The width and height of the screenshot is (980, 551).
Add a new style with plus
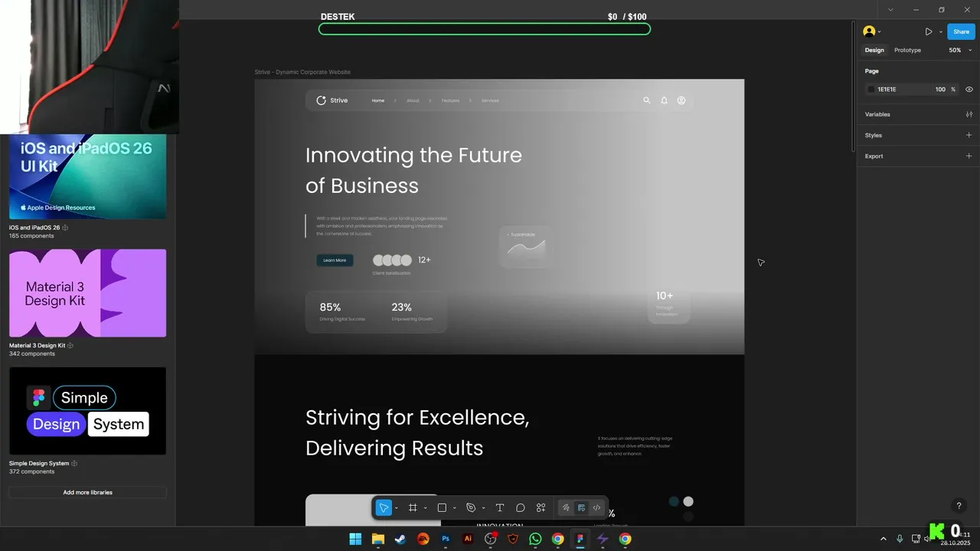point(969,135)
